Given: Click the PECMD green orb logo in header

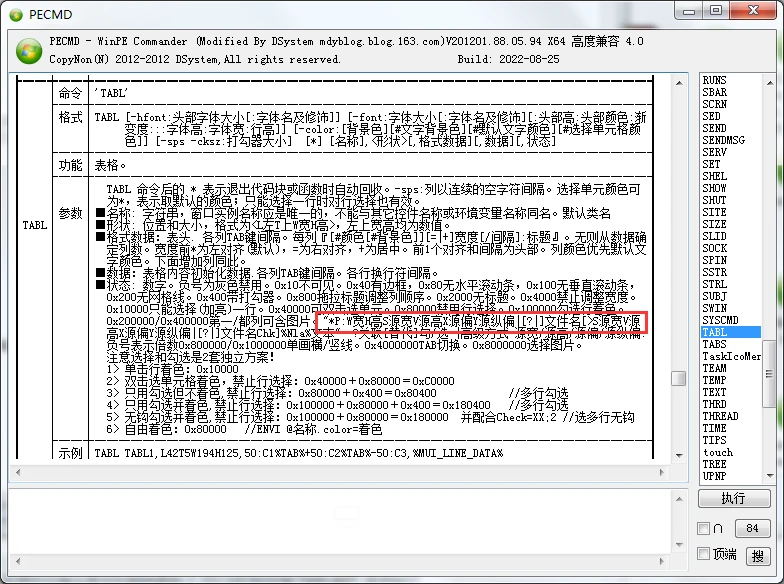Looking at the screenshot, I should tap(28, 50).
